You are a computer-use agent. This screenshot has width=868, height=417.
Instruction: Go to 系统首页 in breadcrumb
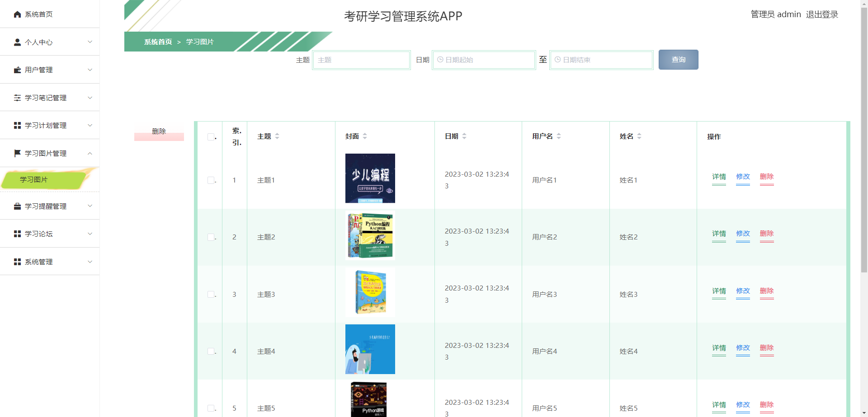[158, 42]
